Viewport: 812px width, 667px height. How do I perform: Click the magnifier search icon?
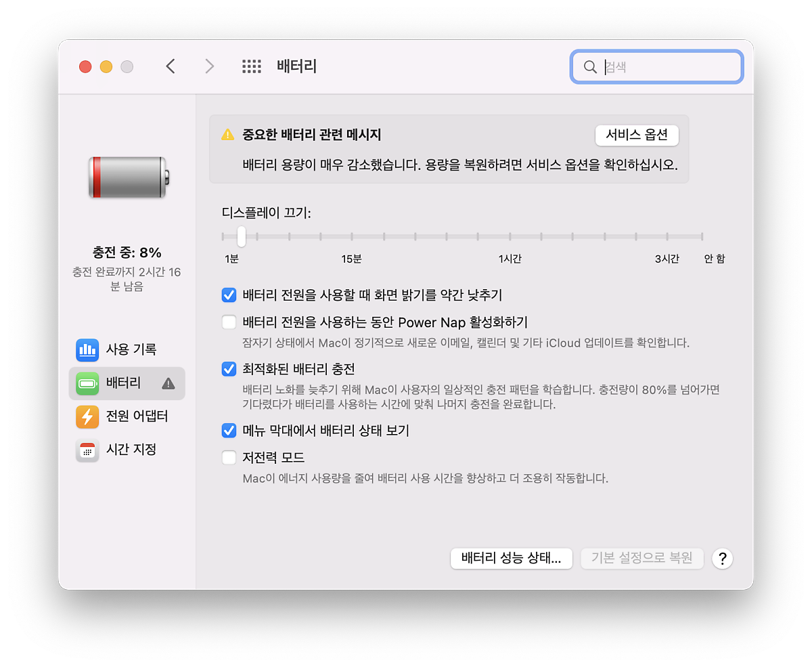click(590, 66)
